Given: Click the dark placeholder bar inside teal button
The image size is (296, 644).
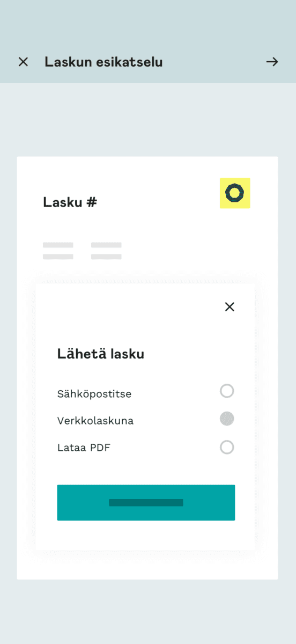Looking at the screenshot, I should tap(146, 503).
